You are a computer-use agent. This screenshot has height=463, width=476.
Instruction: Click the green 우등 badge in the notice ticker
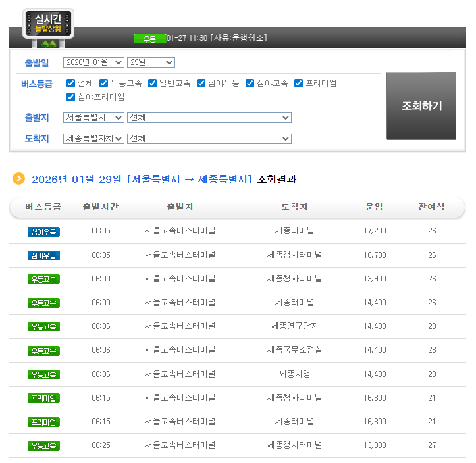click(x=149, y=39)
